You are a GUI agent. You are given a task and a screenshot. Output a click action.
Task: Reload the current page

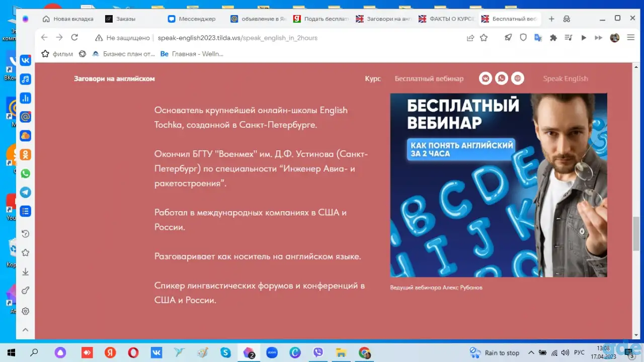(x=74, y=38)
